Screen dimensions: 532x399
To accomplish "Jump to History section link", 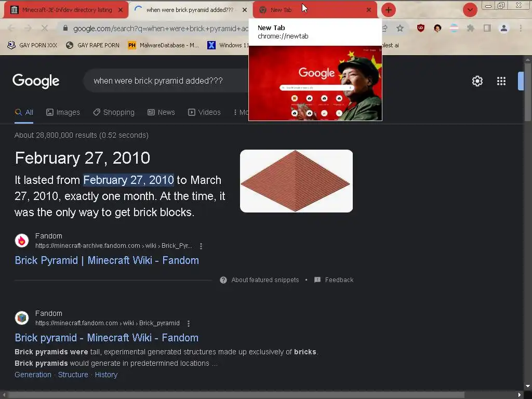I will tap(106, 375).
